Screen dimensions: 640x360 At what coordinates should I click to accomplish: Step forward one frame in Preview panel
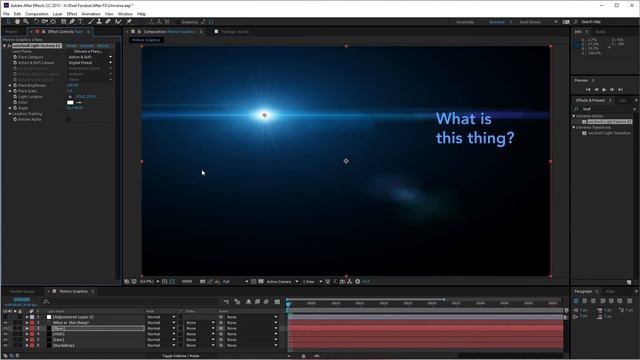pyautogui.click(x=612, y=89)
